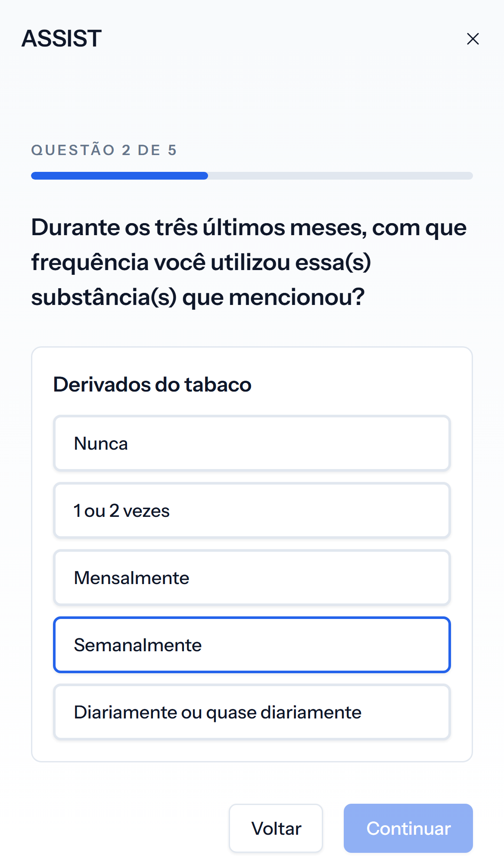This screenshot has height=858, width=504.
Task: Click the blue-outlined Semanalmente answer
Action: point(252,645)
